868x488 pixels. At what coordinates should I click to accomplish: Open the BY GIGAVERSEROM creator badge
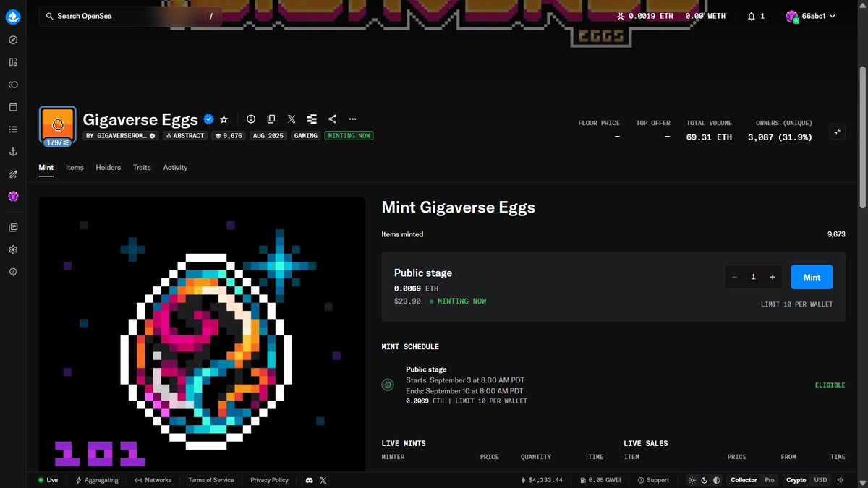coord(120,136)
